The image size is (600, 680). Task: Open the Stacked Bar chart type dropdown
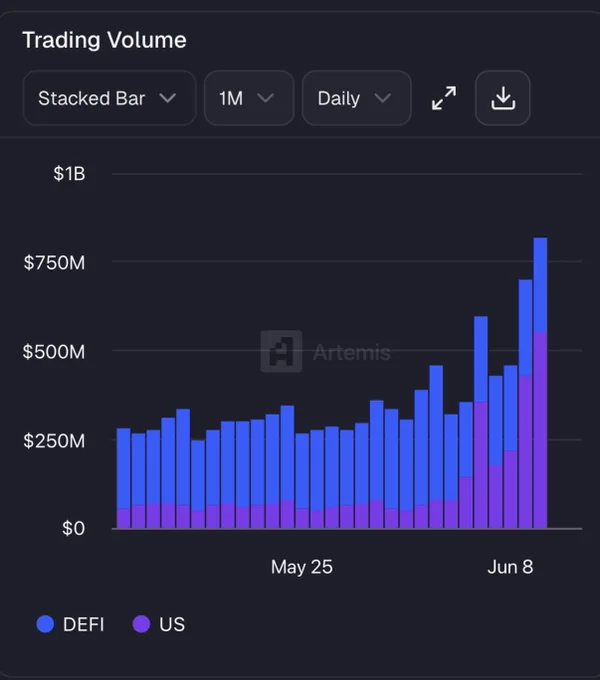[x=109, y=98]
